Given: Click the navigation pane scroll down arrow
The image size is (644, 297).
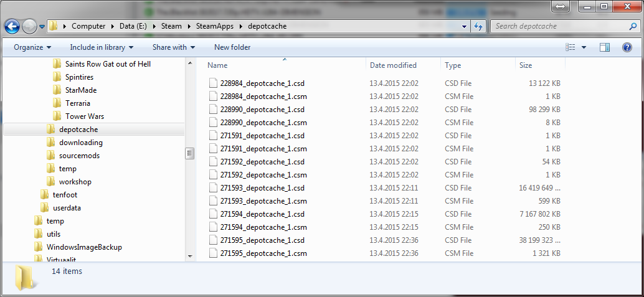Looking at the screenshot, I should click(190, 256).
